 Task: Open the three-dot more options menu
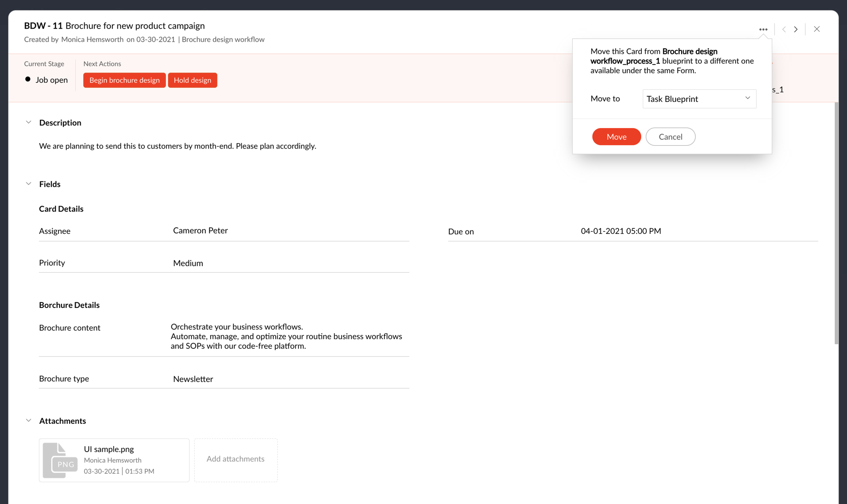click(763, 29)
